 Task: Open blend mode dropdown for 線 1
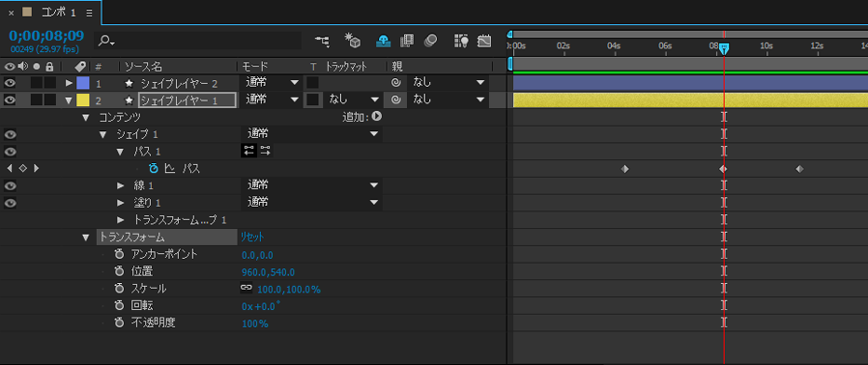(x=311, y=185)
